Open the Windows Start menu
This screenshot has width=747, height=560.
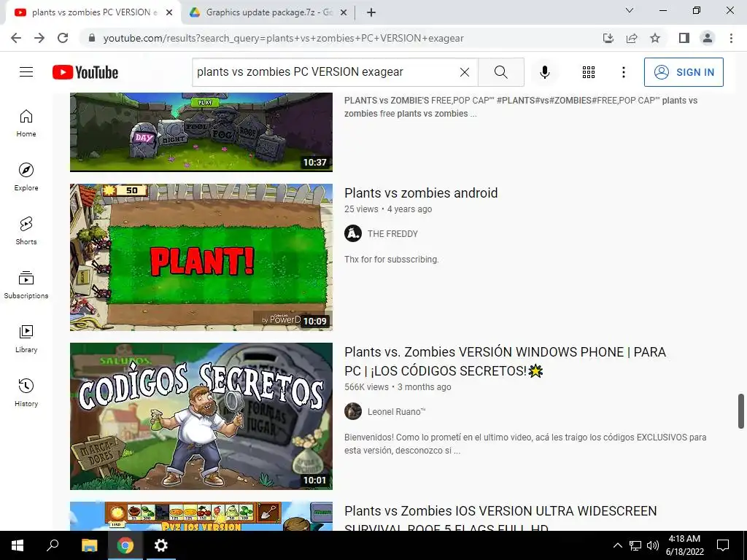pos(18,545)
